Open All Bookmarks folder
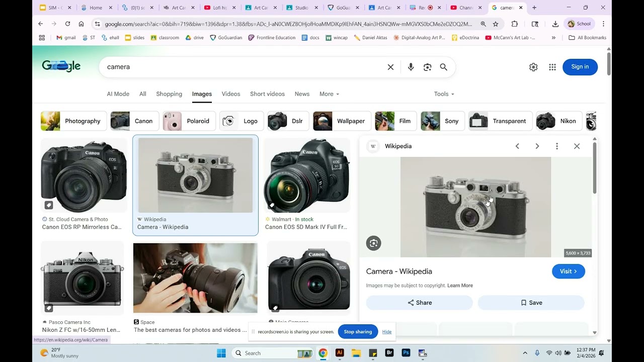 tap(587, 38)
